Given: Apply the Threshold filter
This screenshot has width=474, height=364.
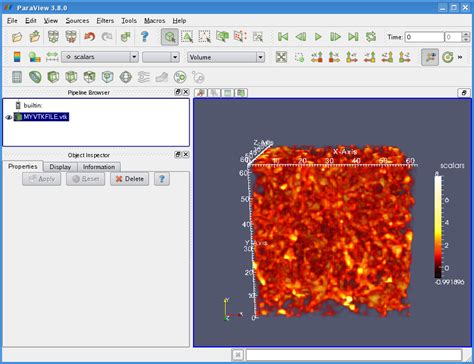Looking at the screenshot, I should (89, 77).
